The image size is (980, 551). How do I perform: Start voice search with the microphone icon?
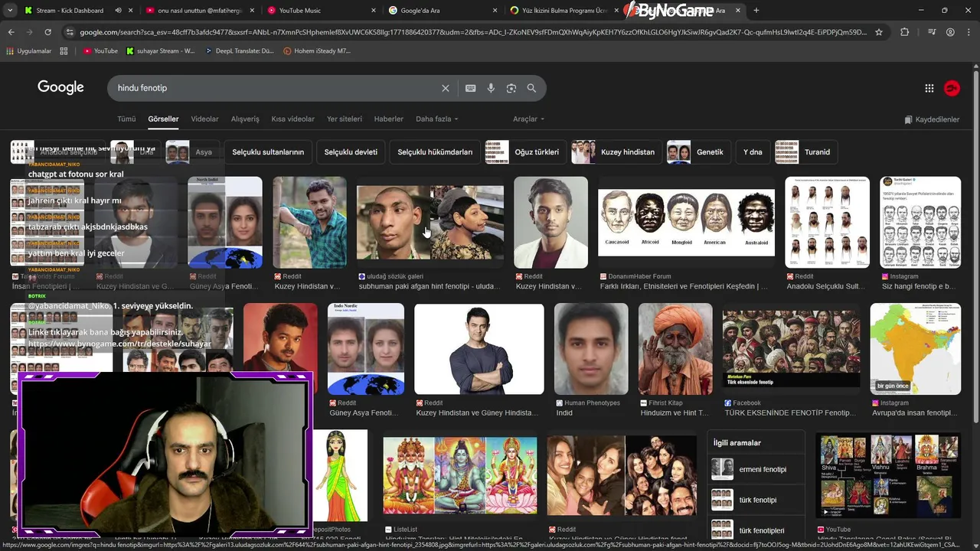[491, 88]
